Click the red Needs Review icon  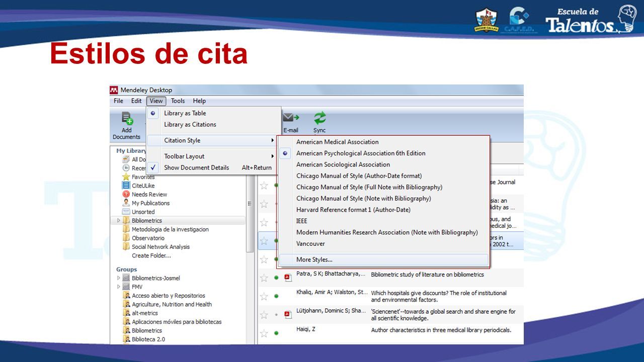coord(126,194)
